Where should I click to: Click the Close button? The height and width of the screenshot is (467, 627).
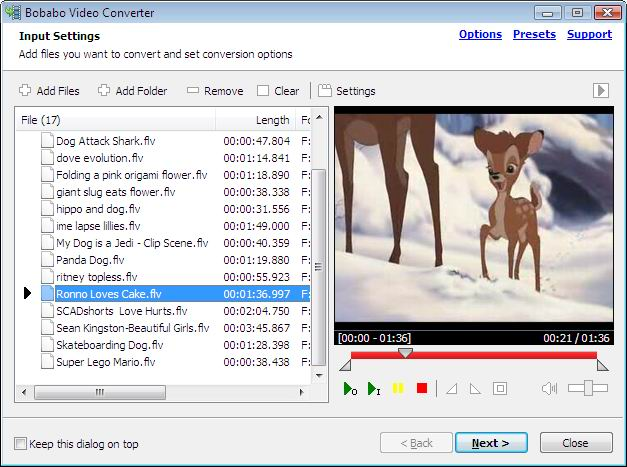pyautogui.click(x=576, y=443)
